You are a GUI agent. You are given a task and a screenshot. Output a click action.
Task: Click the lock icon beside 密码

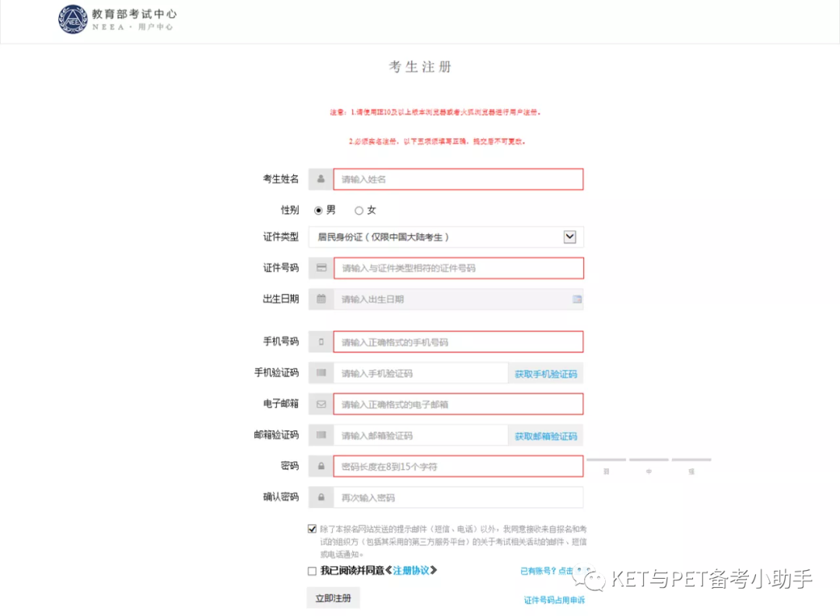tap(321, 466)
